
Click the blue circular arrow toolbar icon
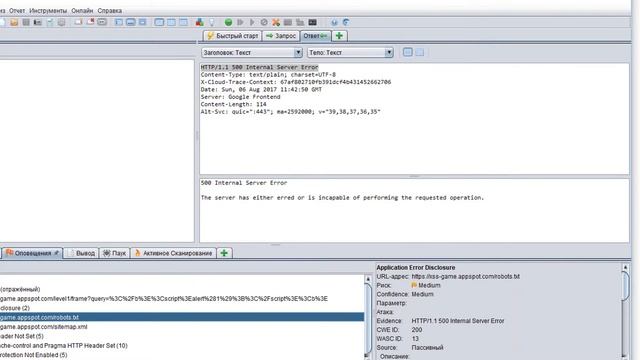point(346,22)
